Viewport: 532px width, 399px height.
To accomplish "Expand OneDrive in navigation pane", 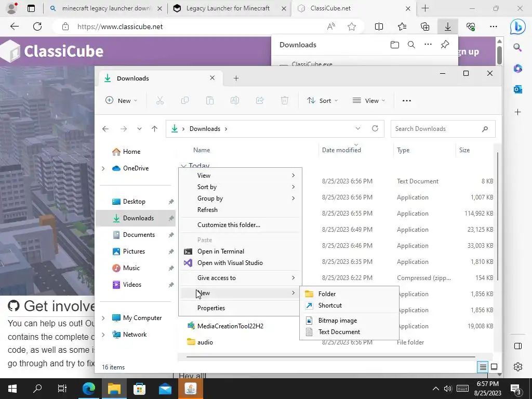I will point(103,168).
